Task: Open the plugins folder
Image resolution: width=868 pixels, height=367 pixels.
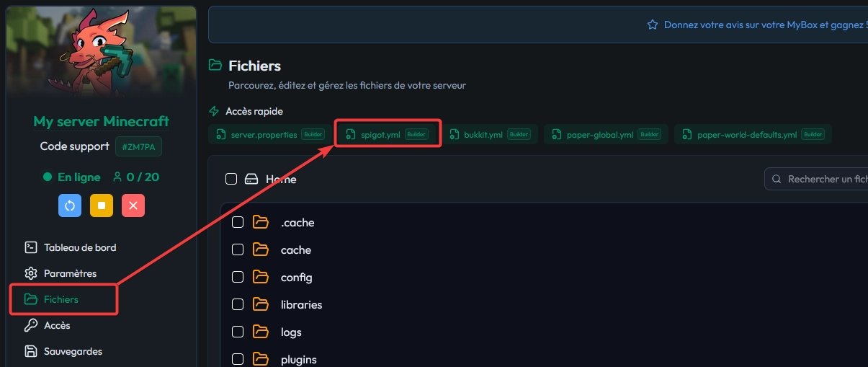Action: [x=298, y=360]
